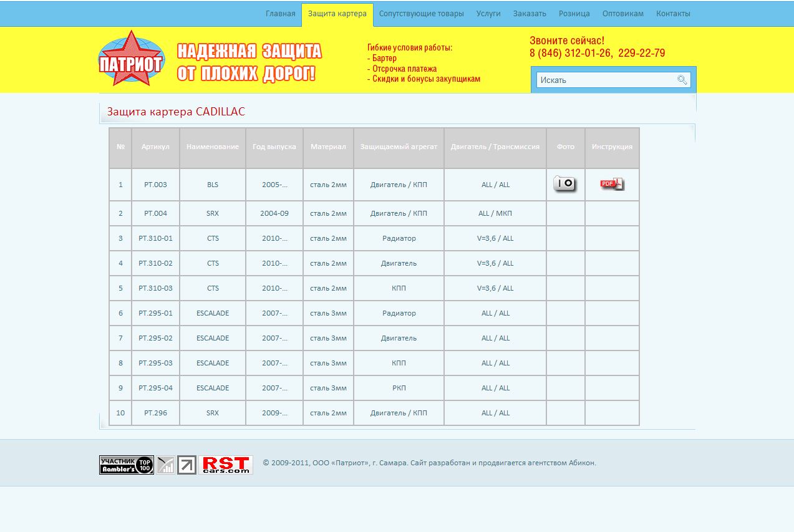Click the Двигатель / Трансмиссия column header
The width and height of the screenshot is (794, 532).
(495, 147)
